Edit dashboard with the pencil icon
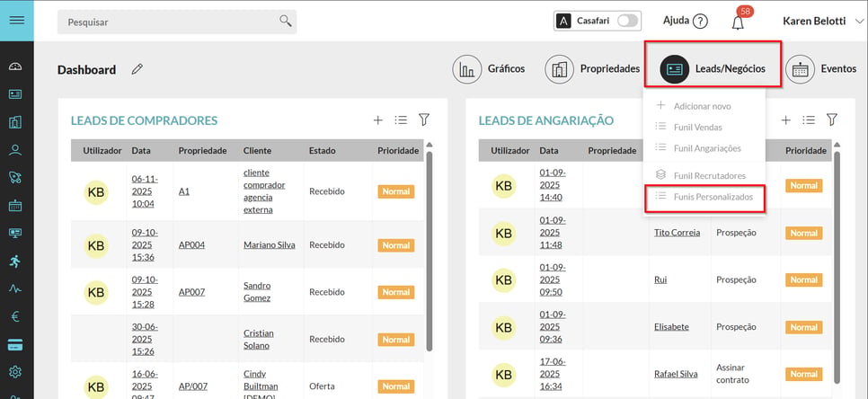This screenshot has height=399, width=868. [x=137, y=69]
